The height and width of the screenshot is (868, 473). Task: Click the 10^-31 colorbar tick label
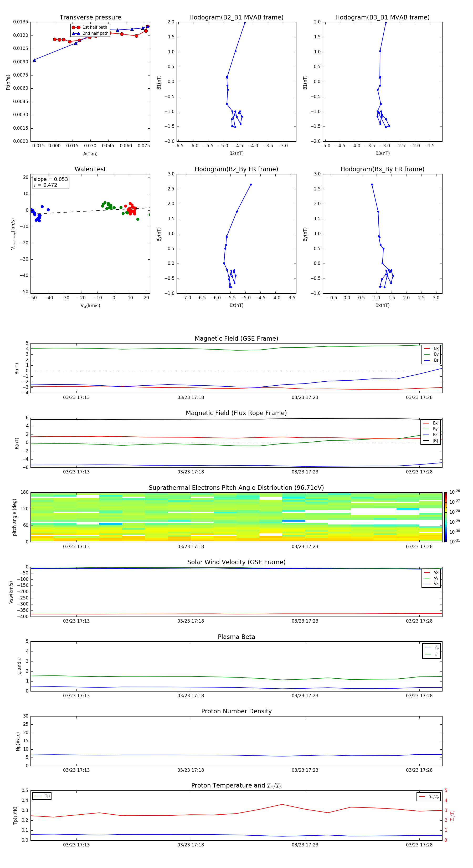tap(455, 542)
